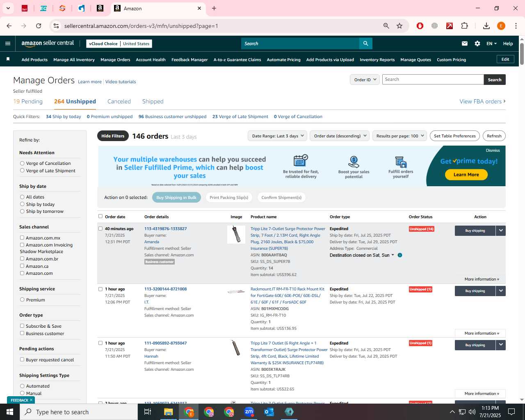
Task: Click the Refresh button
Action: [x=494, y=136]
